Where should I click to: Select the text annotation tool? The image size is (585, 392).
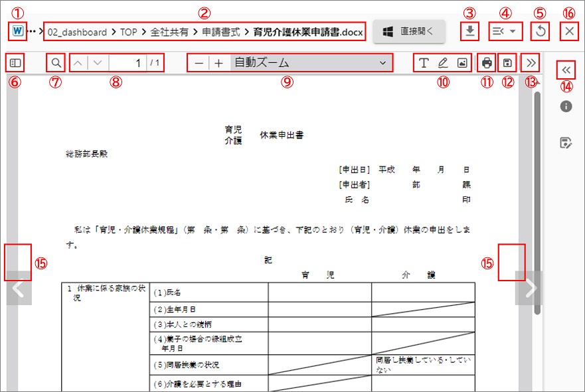coord(423,63)
